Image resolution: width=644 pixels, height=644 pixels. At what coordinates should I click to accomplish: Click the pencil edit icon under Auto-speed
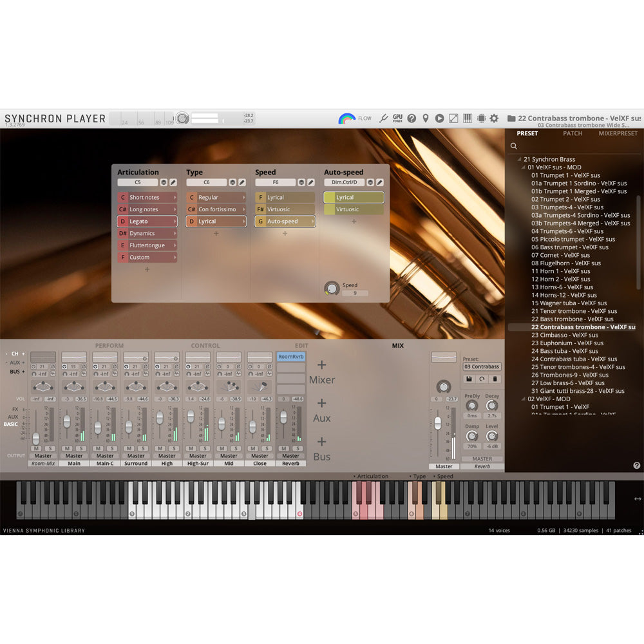(380, 182)
